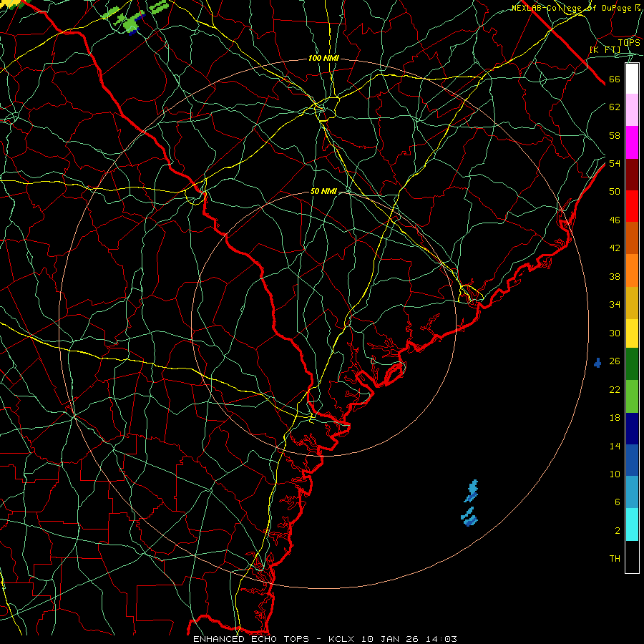Click the white 66 kft color band
Screen dimensions: 644x644
tap(632, 79)
